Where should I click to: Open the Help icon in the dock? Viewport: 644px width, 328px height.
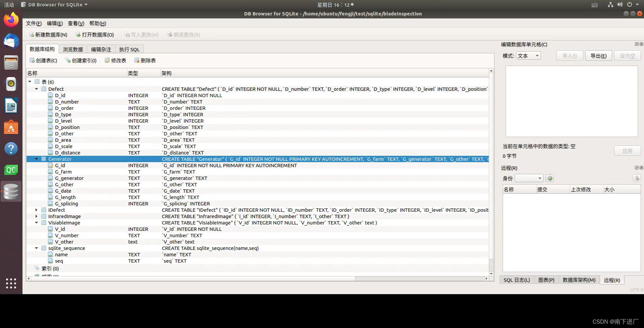click(x=11, y=149)
